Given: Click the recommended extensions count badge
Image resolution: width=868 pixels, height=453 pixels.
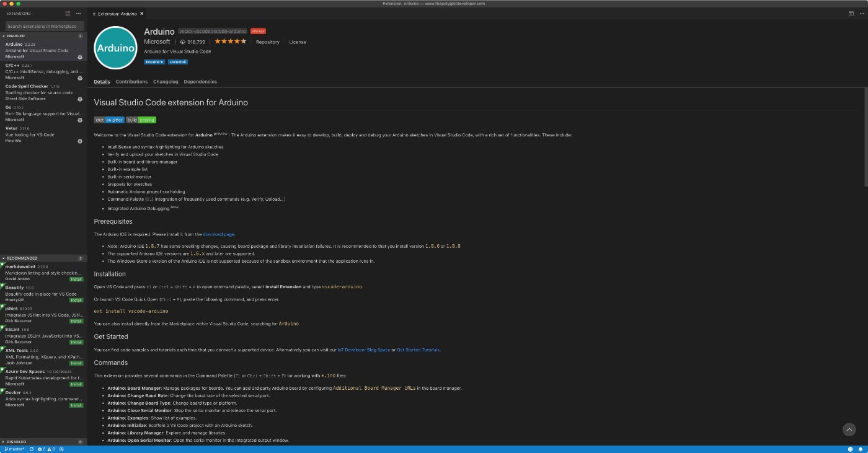Looking at the screenshot, I should point(80,258).
